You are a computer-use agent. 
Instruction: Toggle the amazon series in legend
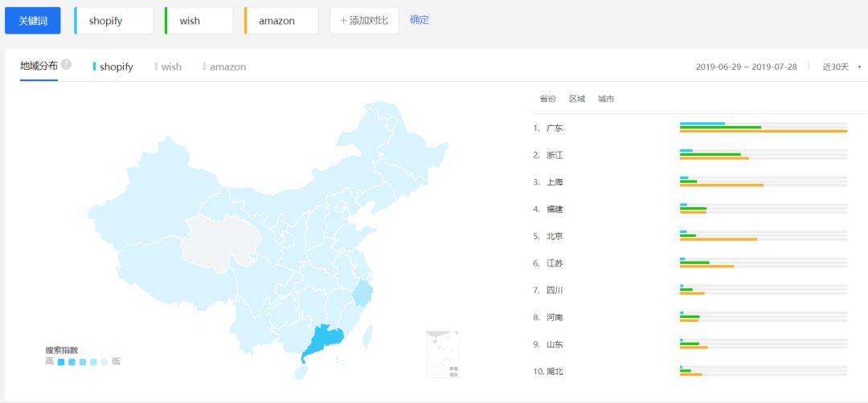[225, 67]
